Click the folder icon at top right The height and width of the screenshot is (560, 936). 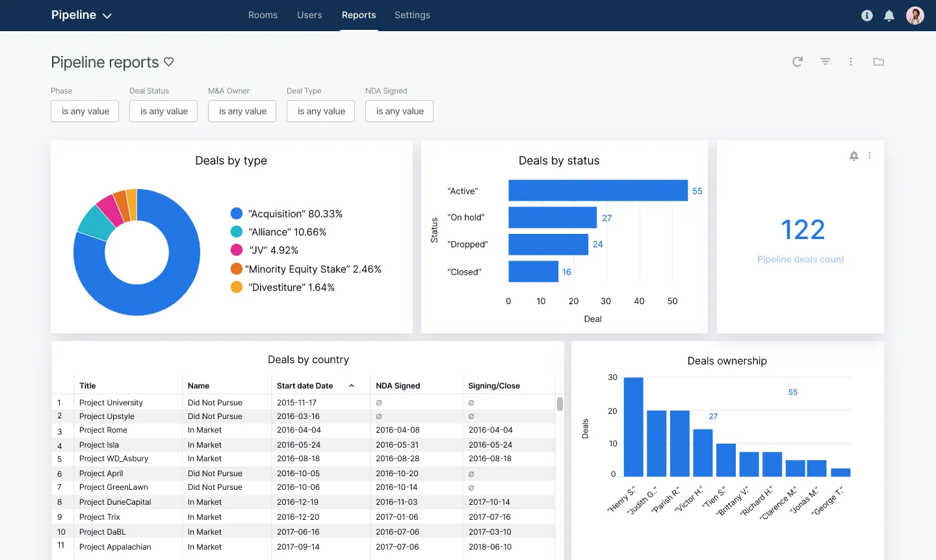coord(879,62)
